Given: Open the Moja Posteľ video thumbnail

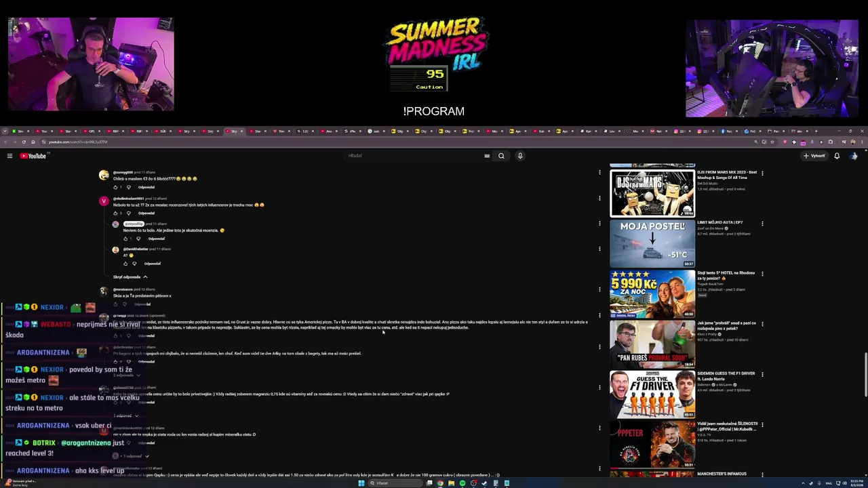Looking at the screenshot, I should pyautogui.click(x=652, y=243).
